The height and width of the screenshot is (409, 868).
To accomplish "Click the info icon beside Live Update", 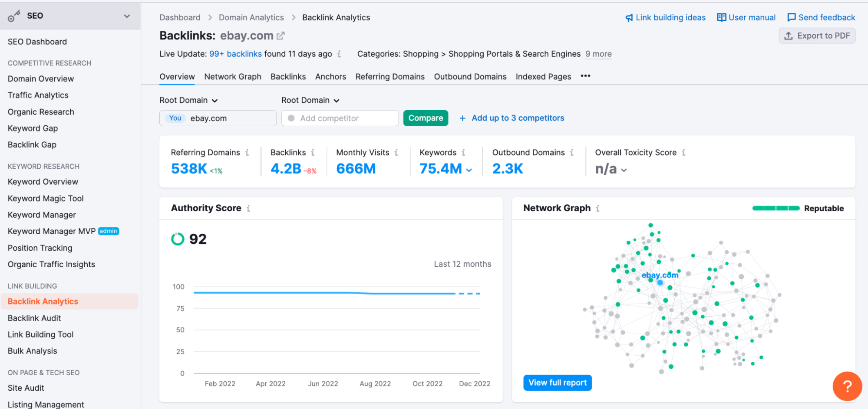I will (340, 54).
